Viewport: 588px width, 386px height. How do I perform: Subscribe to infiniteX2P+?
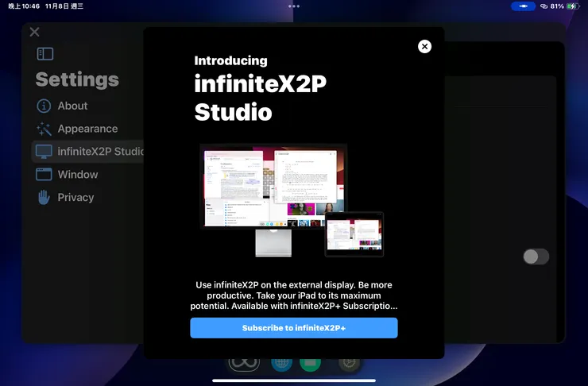294,328
